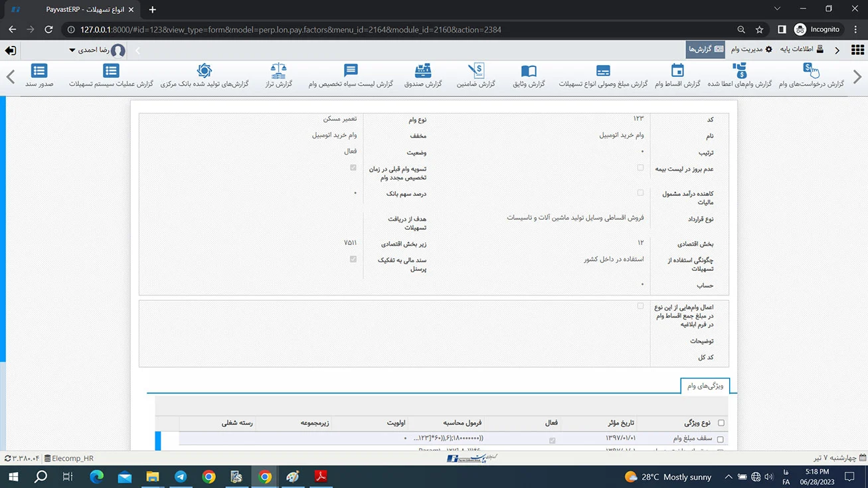Toggle the 'کاهنده درآمد مشمول مالیات' checkbox
Screen dimensions: 868x488
(x=640, y=193)
